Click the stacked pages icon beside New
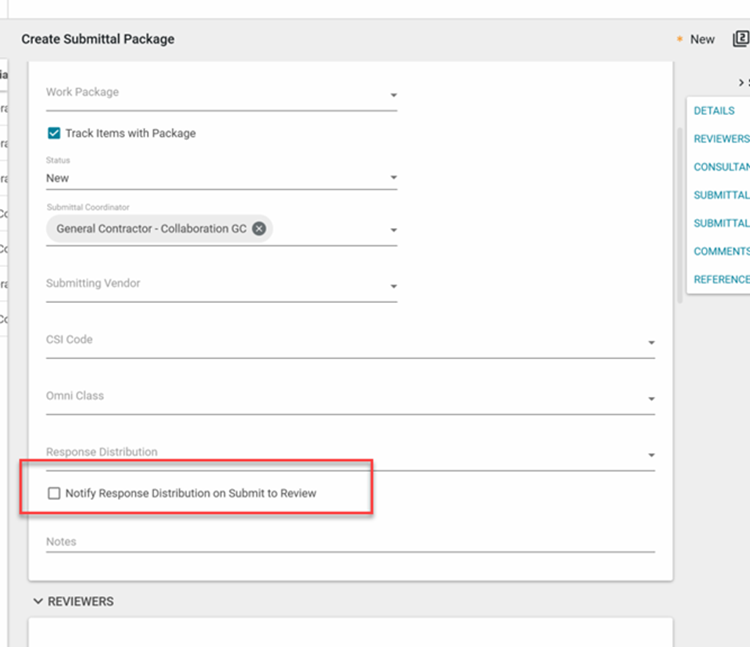The height and width of the screenshot is (647, 750). (740, 39)
